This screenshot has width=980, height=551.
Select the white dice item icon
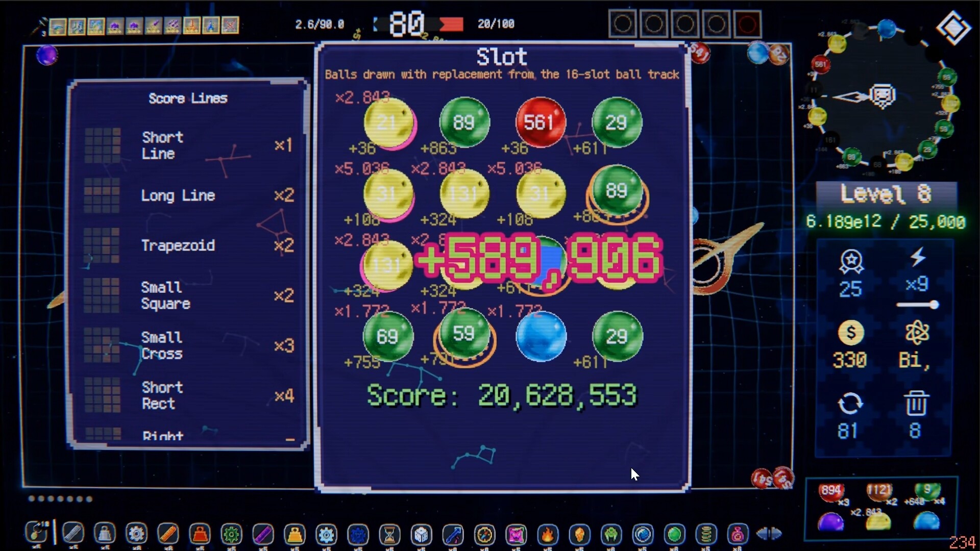[x=421, y=534]
